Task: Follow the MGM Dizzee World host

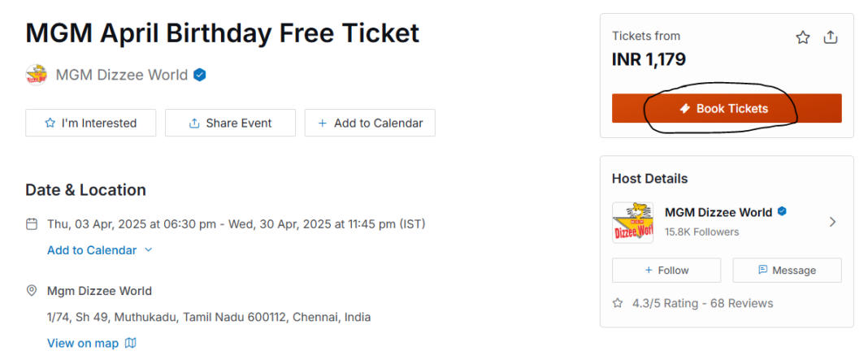Action: coord(666,271)
